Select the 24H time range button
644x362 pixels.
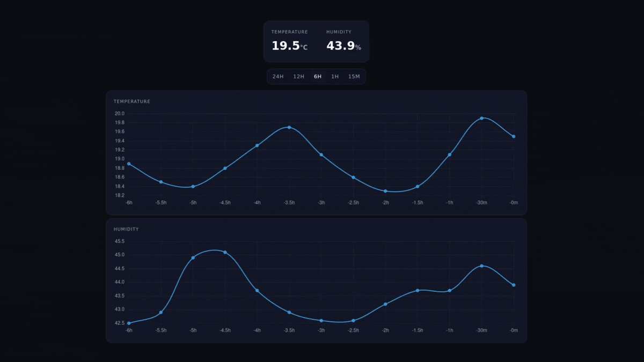tap(277, 76)
